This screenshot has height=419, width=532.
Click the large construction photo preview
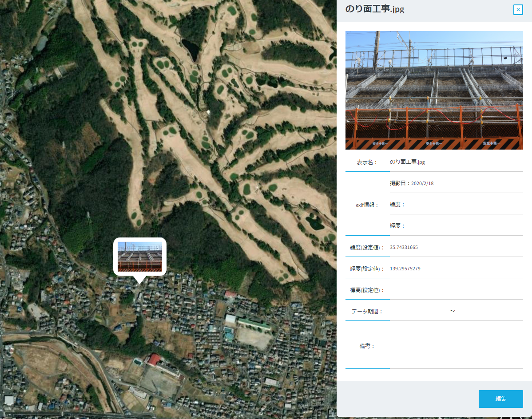(434, 90)
